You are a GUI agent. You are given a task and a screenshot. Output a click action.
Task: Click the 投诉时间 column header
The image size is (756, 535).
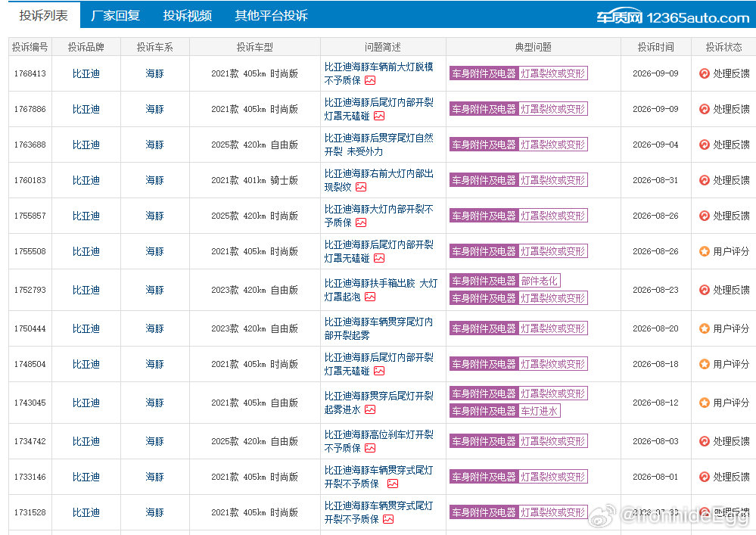655,47
